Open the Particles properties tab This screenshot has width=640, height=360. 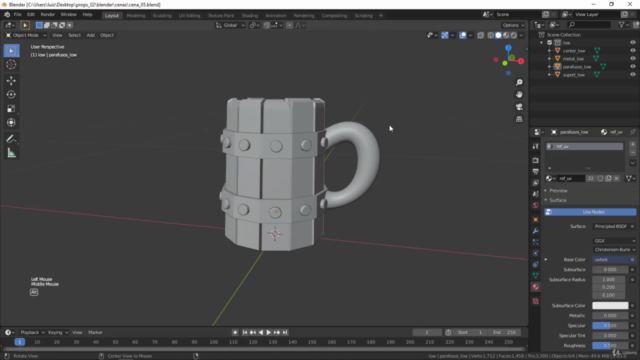point(536,242)
